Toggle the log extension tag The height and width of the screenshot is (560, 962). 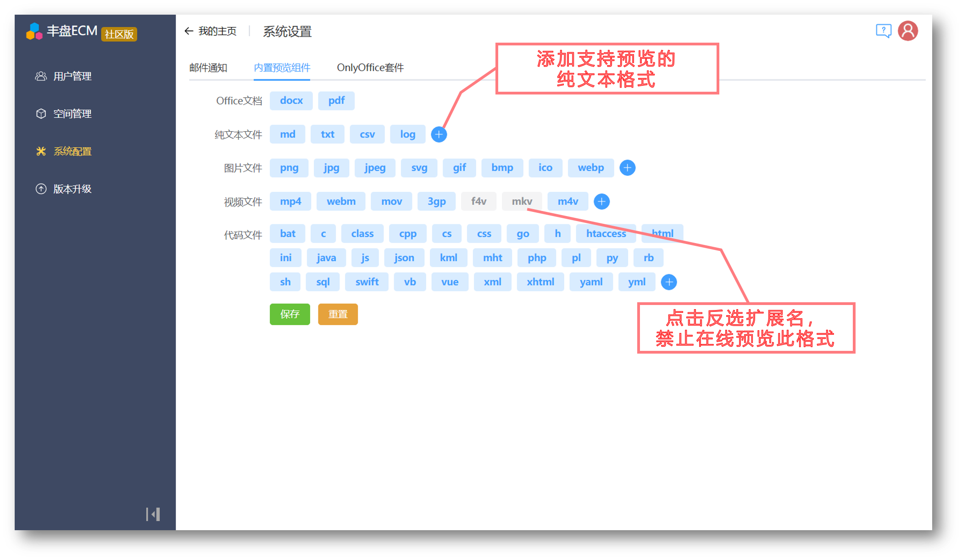pyautogui.click(x=408, y=134)
